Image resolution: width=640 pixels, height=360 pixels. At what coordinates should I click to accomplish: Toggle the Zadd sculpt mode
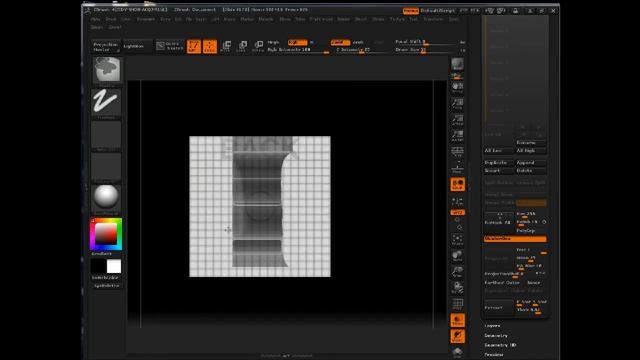[340, 42]
